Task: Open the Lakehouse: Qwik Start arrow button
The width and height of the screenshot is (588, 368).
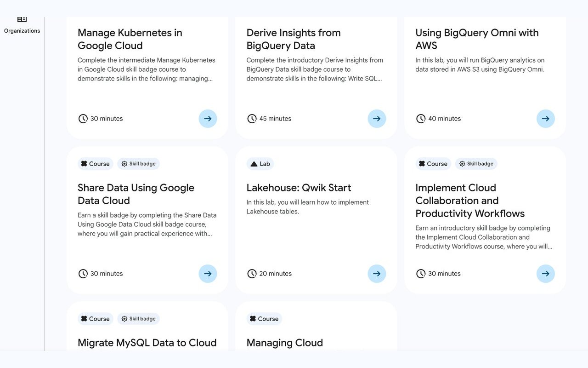Action: click(x=377, y=274)
